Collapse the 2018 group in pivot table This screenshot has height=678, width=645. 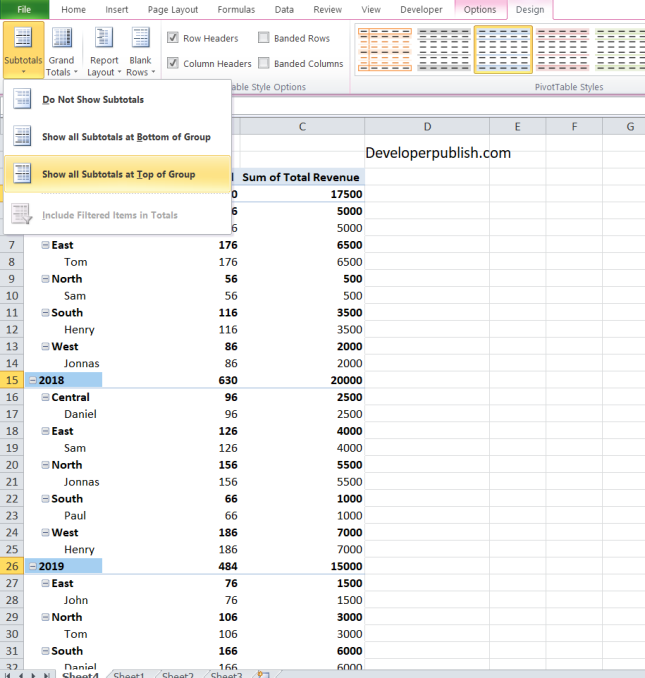tap(33, 380)
